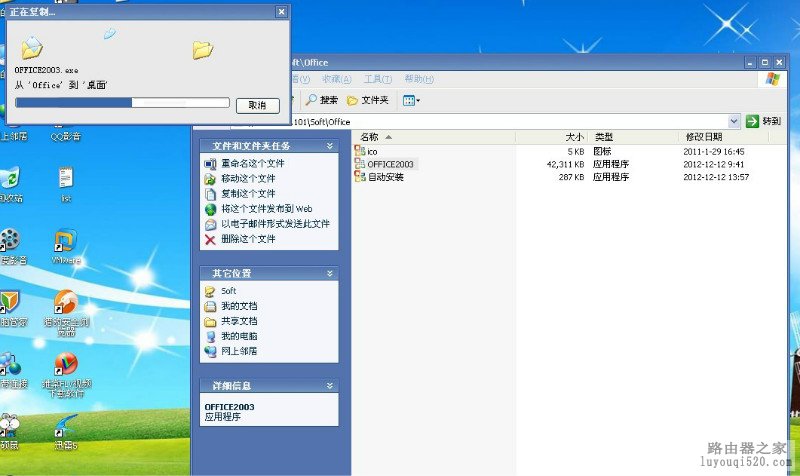
Task: Open the views dropdown in toolbar
Action: point(411,100)
